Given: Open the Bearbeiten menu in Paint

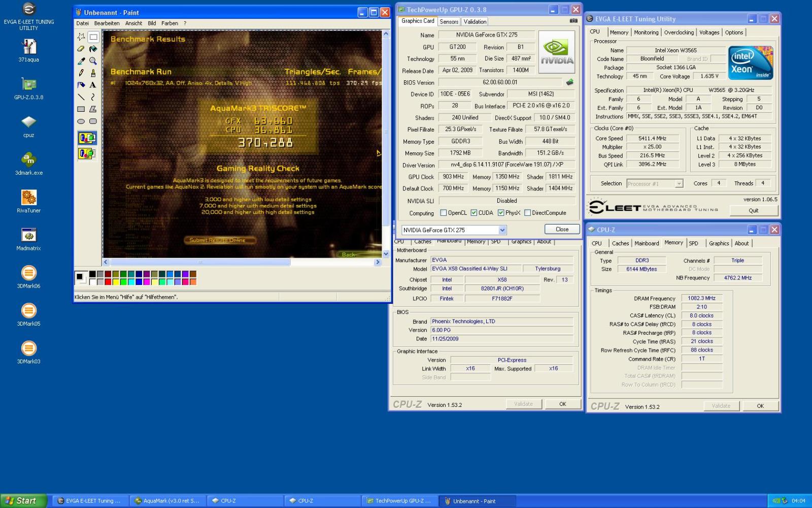Looking at the screenshot, I should (107, 23).
